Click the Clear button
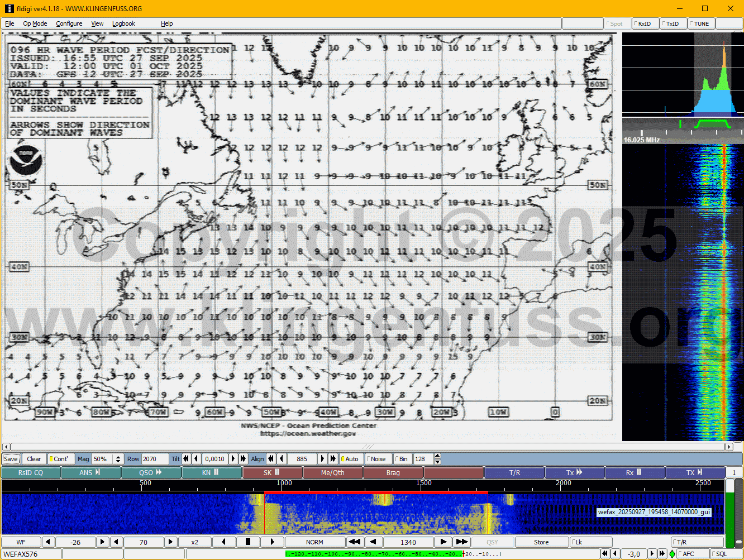This screenshot has height=560, width=744. [x=34, y=459]
